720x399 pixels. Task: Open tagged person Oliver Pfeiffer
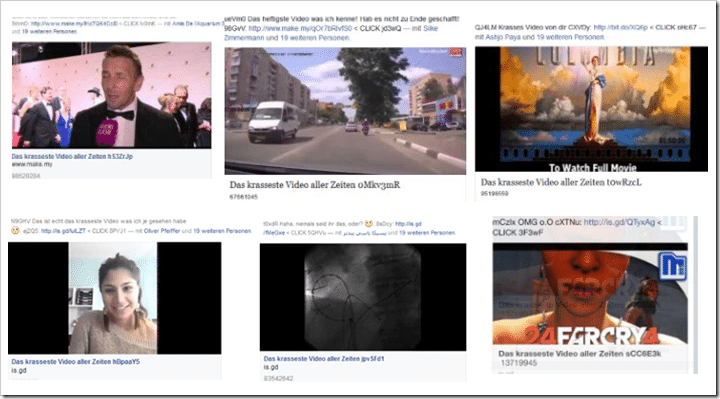pos(162,231)
